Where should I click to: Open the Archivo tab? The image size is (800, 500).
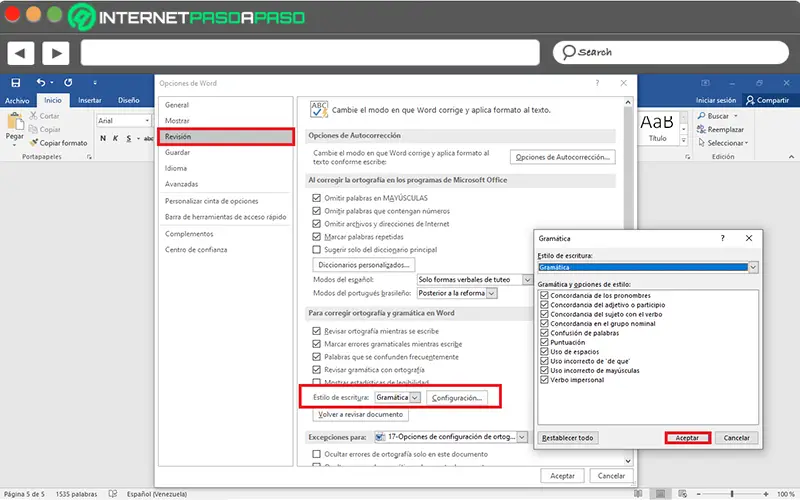[x=17, y=101]
